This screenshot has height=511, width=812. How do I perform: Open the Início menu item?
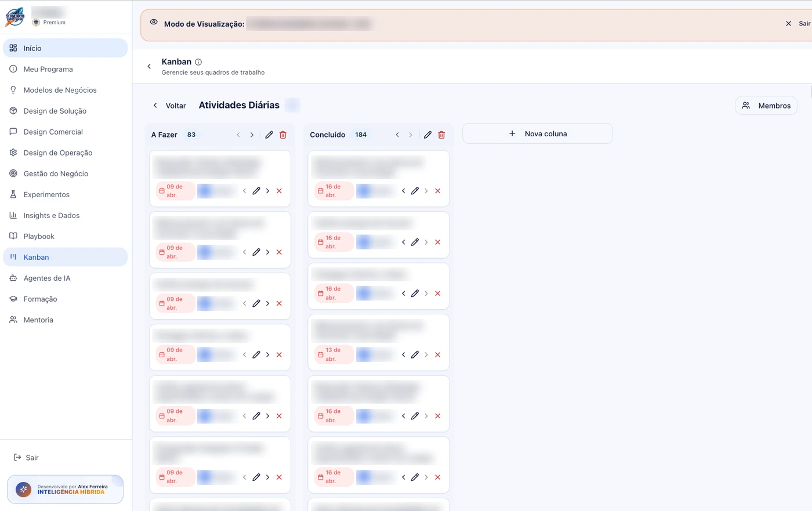(x=65, y=48)
